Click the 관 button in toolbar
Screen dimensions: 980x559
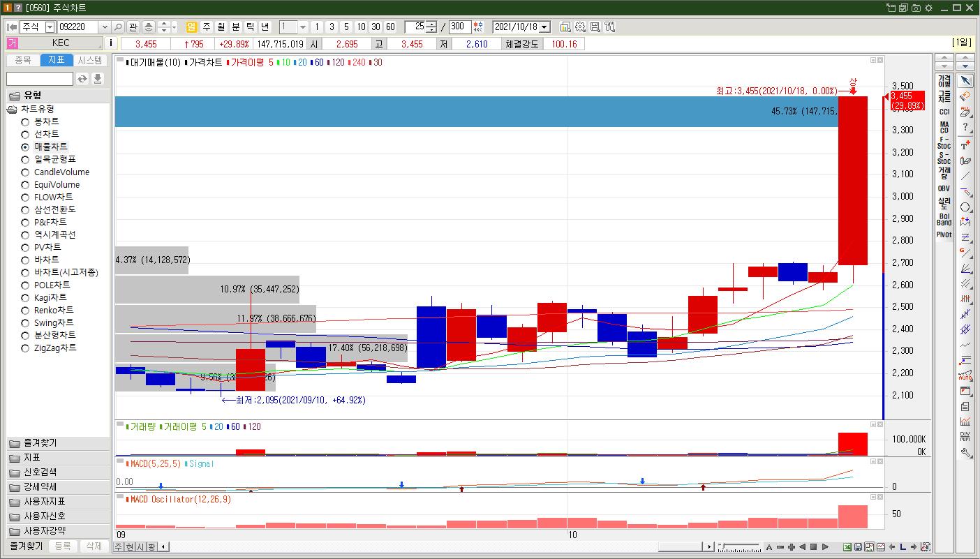point(133,27)
